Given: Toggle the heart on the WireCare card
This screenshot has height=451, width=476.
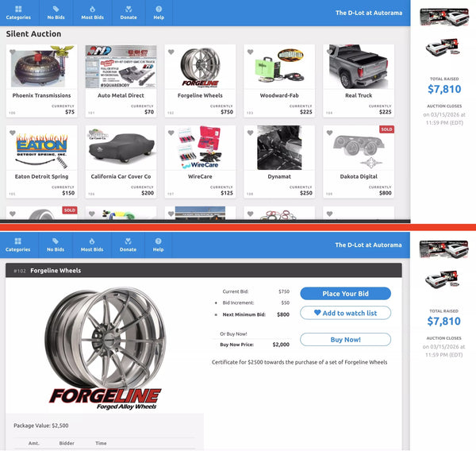Looking at the screenshot, I should tap(171, 133).
